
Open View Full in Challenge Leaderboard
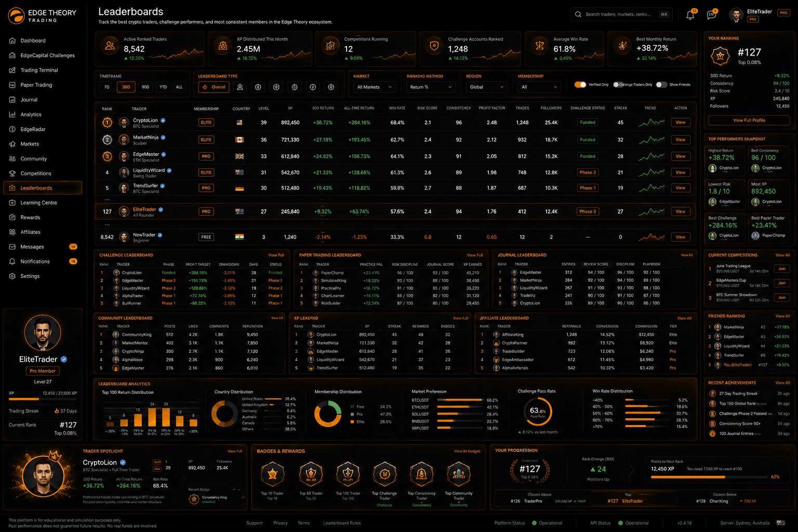tap(276, 255)
